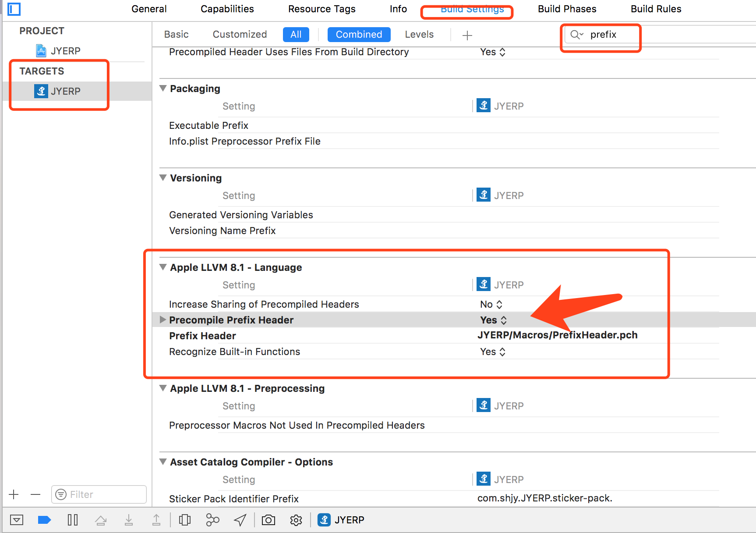Open Debug View Hierarchy

coord(185,520)
